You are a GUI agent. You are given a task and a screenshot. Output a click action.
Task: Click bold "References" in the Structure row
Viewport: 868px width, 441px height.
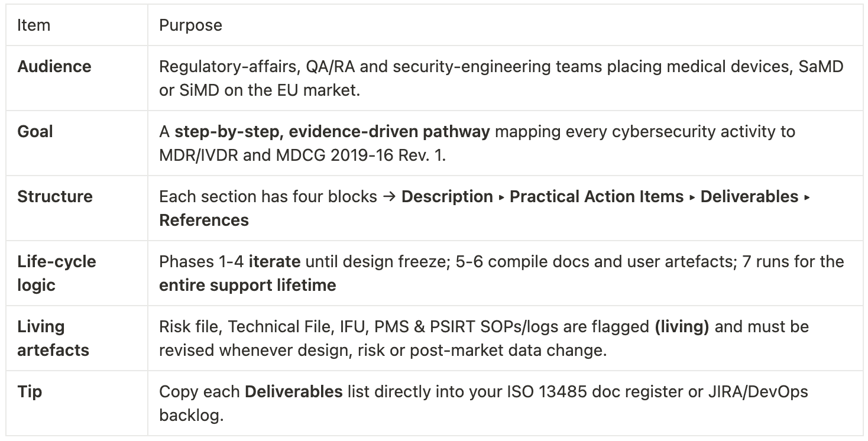pyautogui.click(x=204, y=220)
